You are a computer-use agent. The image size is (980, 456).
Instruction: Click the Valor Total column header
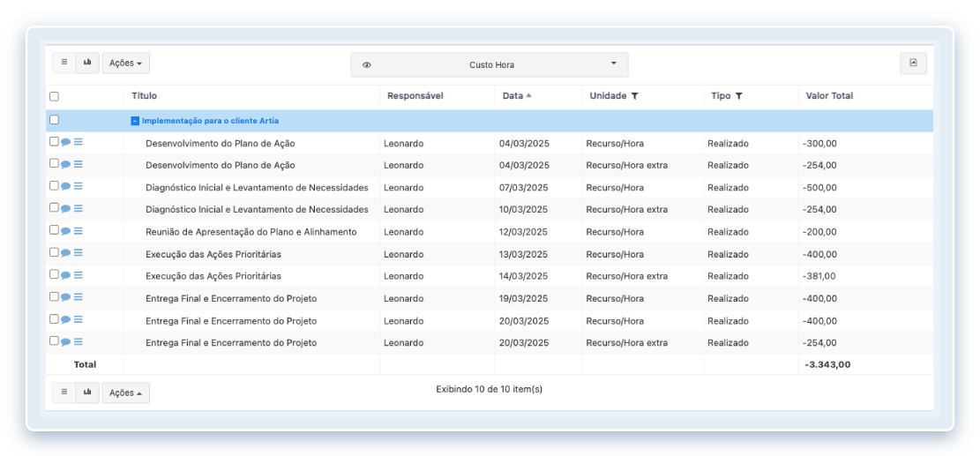829,96
